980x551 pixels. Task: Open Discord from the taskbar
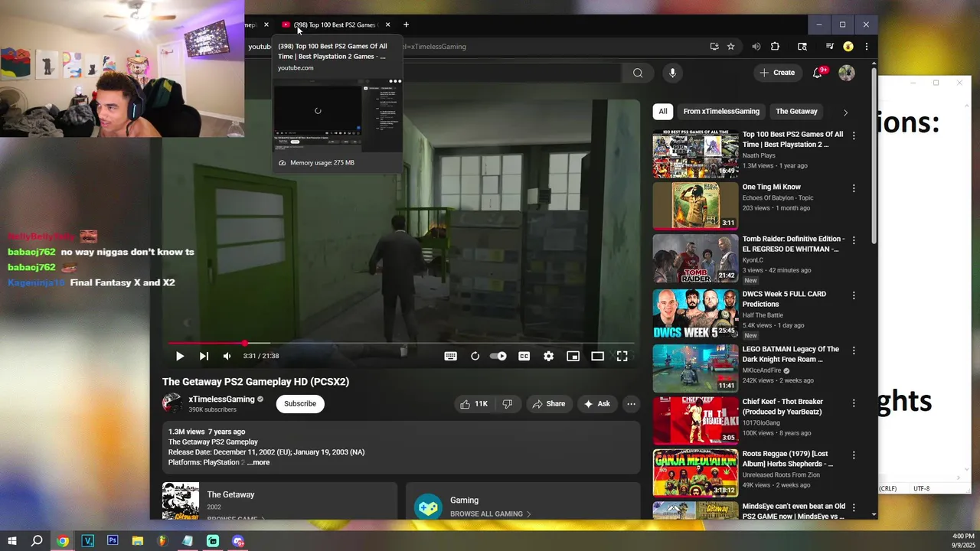238,541
